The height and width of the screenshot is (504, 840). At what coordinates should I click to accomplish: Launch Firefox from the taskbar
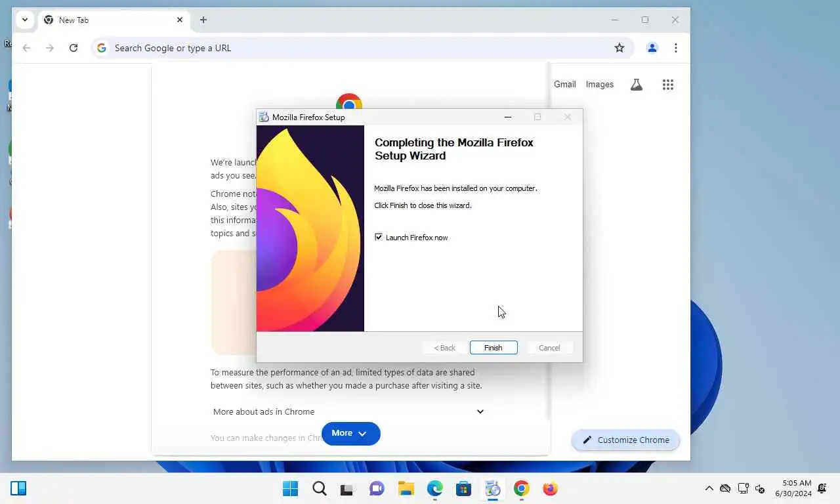551,489
